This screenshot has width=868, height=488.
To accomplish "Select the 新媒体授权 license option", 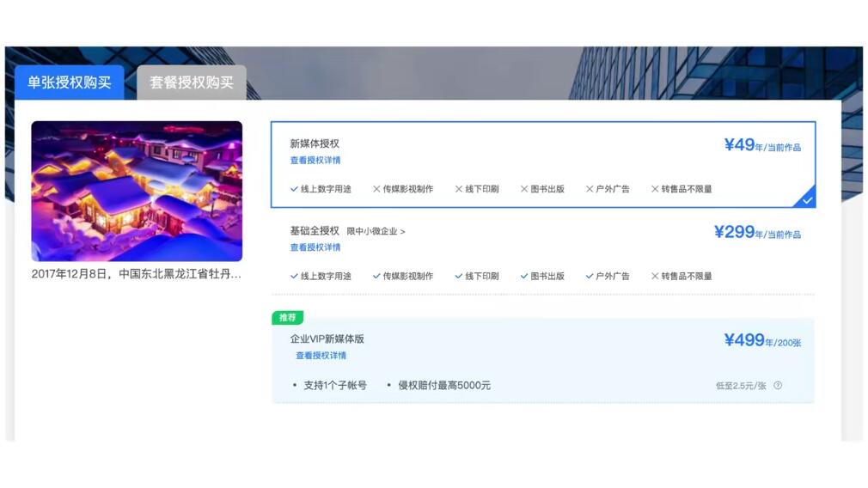I will (315, 143).
